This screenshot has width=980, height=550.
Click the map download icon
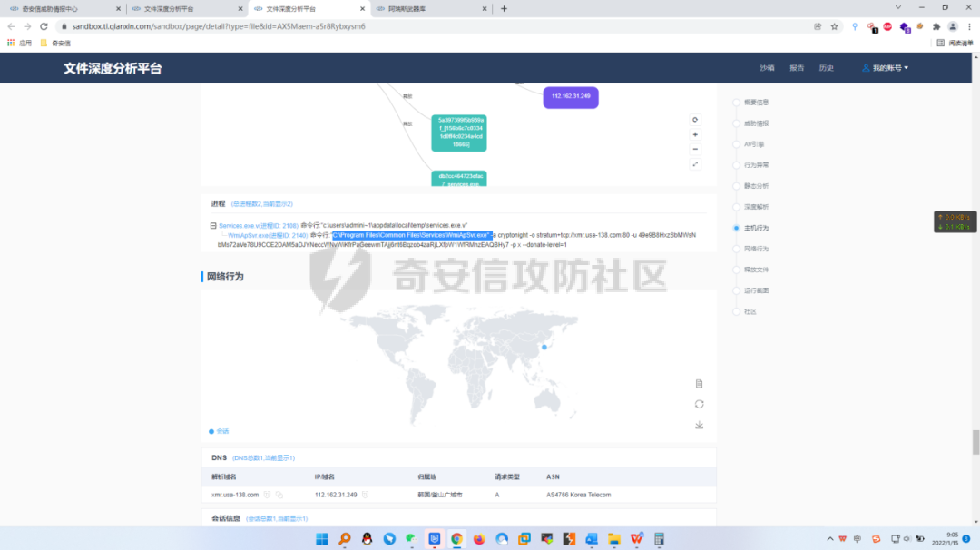coord(699,425)
